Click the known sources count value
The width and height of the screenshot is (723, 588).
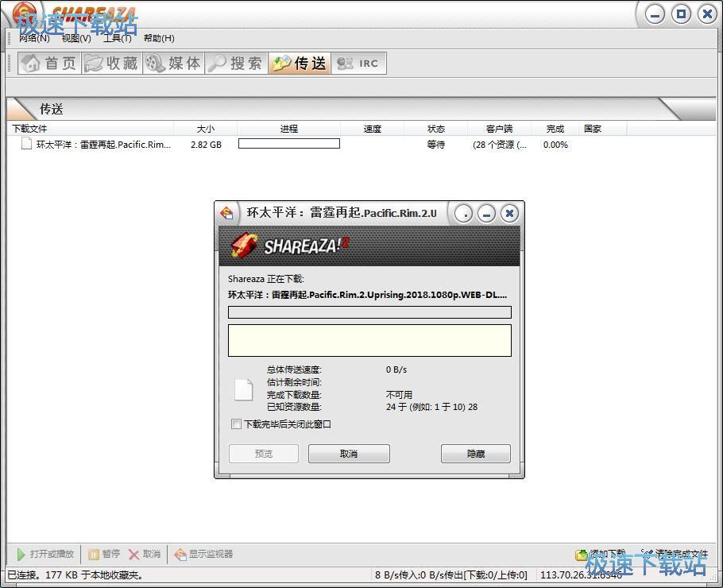[431, 407]
